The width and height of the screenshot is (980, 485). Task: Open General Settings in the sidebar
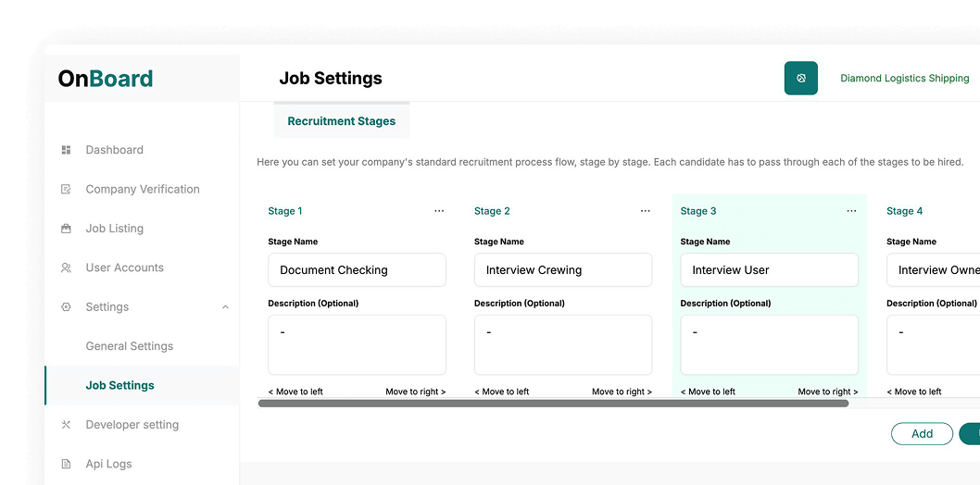(x=130, y=346)
